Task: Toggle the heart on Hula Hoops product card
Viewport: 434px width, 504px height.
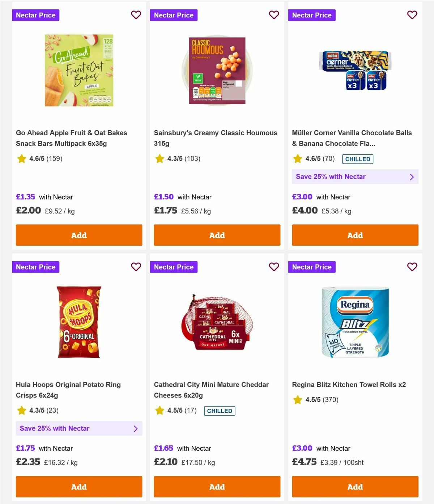Action: (136, 267)
